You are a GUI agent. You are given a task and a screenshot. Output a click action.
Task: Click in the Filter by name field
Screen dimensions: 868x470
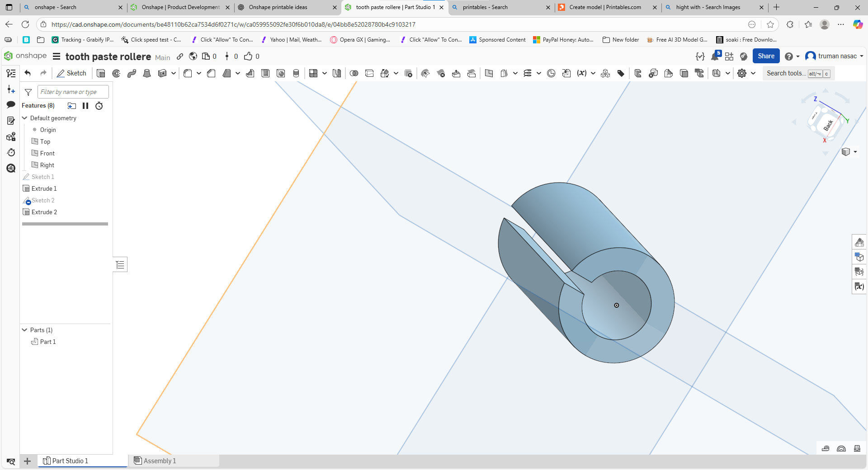73,92
